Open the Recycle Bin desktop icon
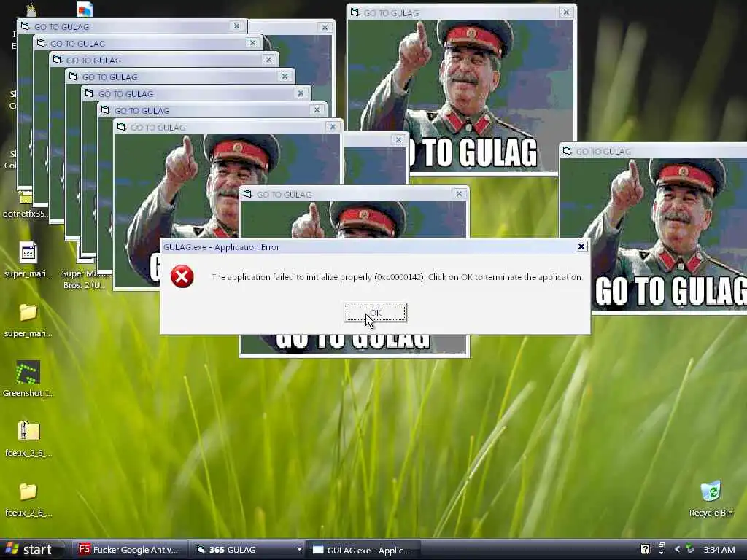 (x=711, y=498)
